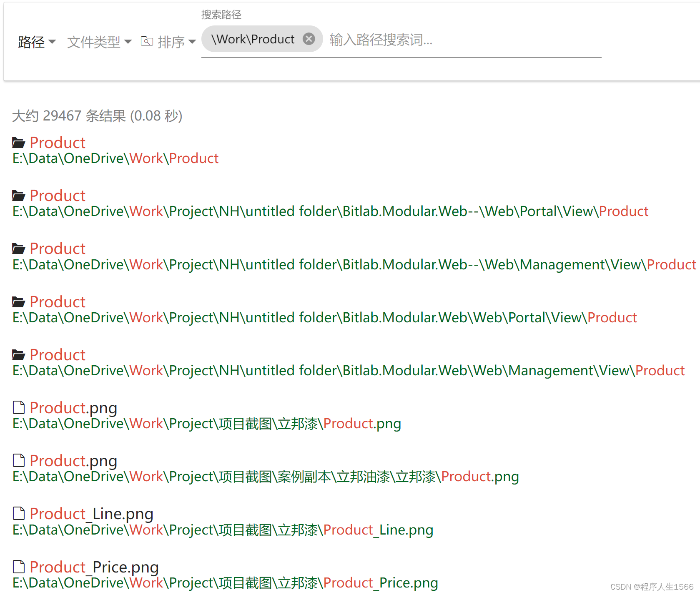The image size is (700, 595).
Task: Open Product folder under Web--\Web\Management\View
Action: click(58, 249)
